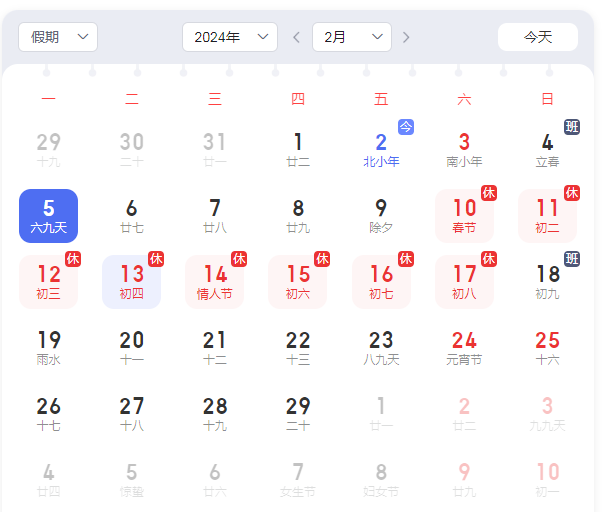Select February 21 十二
Screen dimensions: 604x512
(215, 348)
